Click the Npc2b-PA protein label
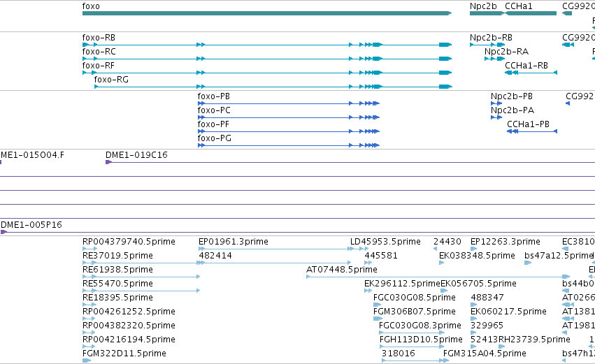This screenshot has width=595, height=364. pos(512,110)
